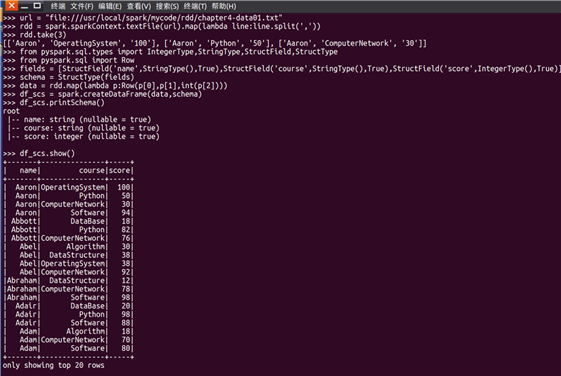The image size is (561, 376).
Task: Click the df_scs.show() command line
Action: 39,153
